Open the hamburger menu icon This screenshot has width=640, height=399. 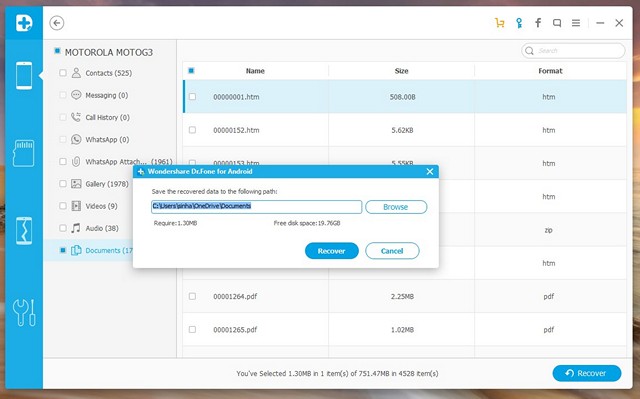pos(576,23)
